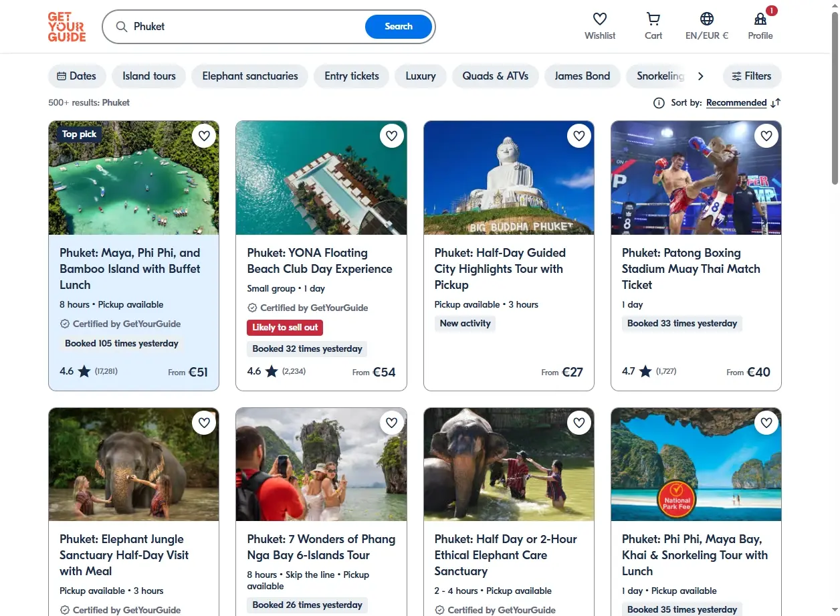Image resolution: width=840 pixels, height=616 pixels.
Task: Click the Likely to sell out badge
Action: tap(285, 328)
